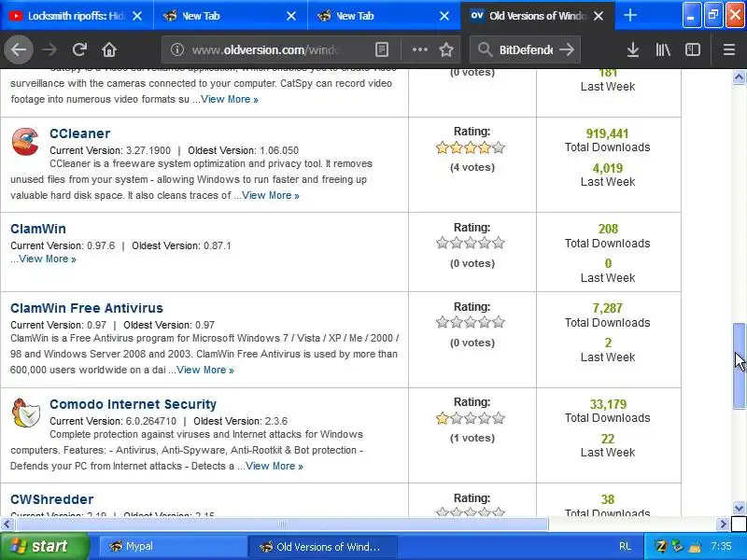Screen dimensions: 747x560
Task: Rate Comodo Internet Security two stars
Action: [457, 418]
